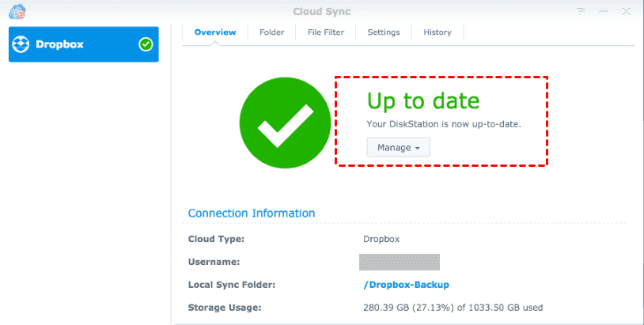
Task: Click the Connection Information section heading
Action: point(252,214)
